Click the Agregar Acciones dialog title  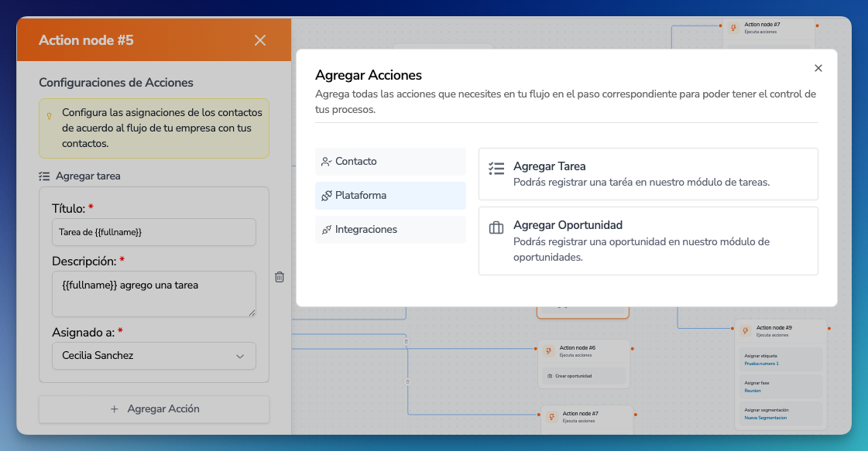(x=368, y=75)
